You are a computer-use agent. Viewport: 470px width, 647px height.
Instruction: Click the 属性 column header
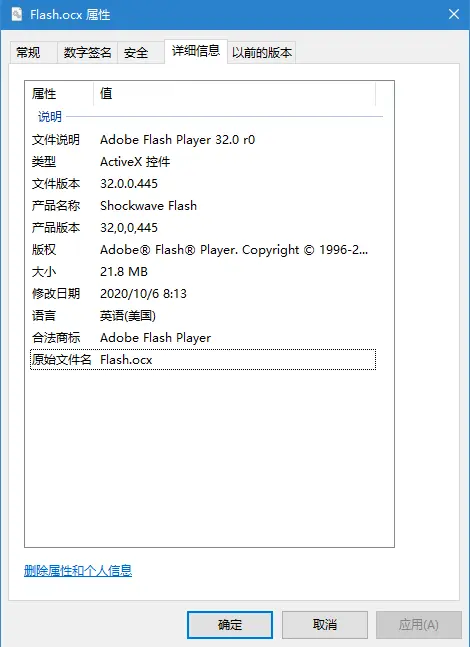click(x=59, y=94)
